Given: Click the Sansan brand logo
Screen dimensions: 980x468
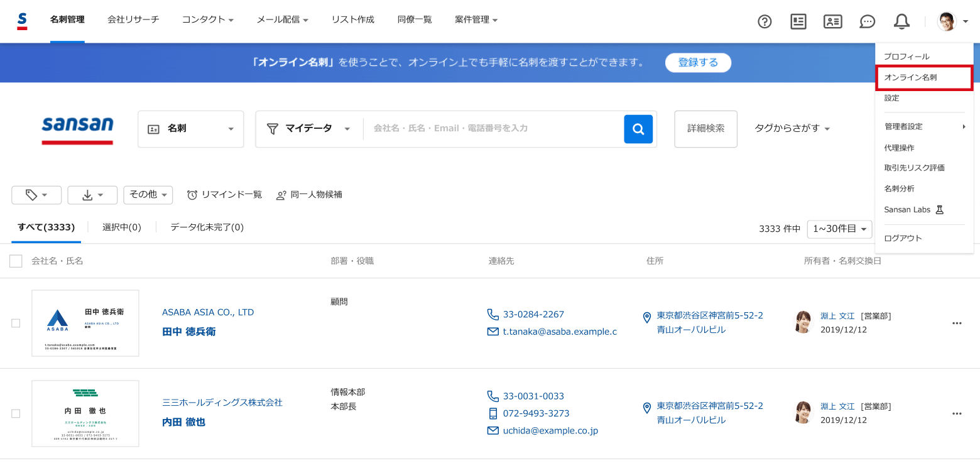Looking at the screenshot, I should pos(77,129).
